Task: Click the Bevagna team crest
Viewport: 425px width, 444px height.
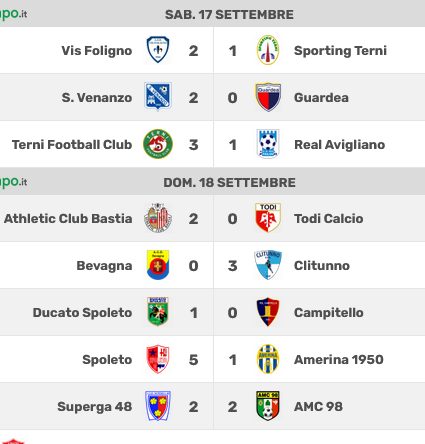Action: pyautogui.click(x=158, y=265)
